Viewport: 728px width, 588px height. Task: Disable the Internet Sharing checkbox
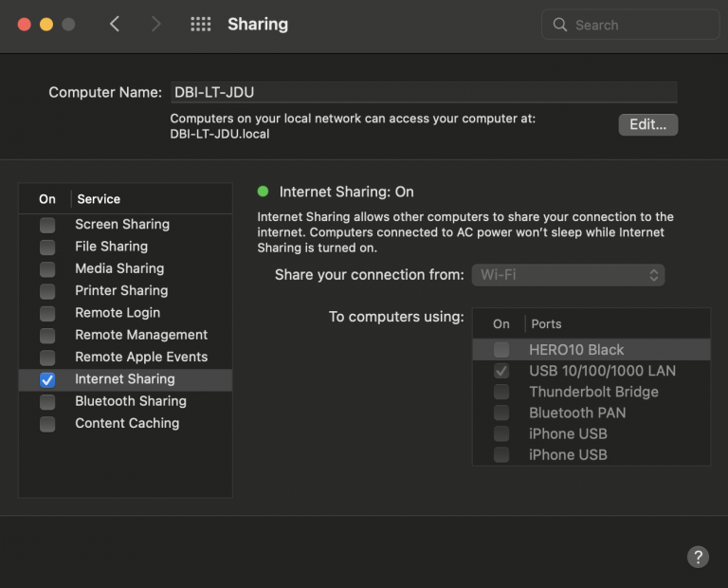click(47, 379)
